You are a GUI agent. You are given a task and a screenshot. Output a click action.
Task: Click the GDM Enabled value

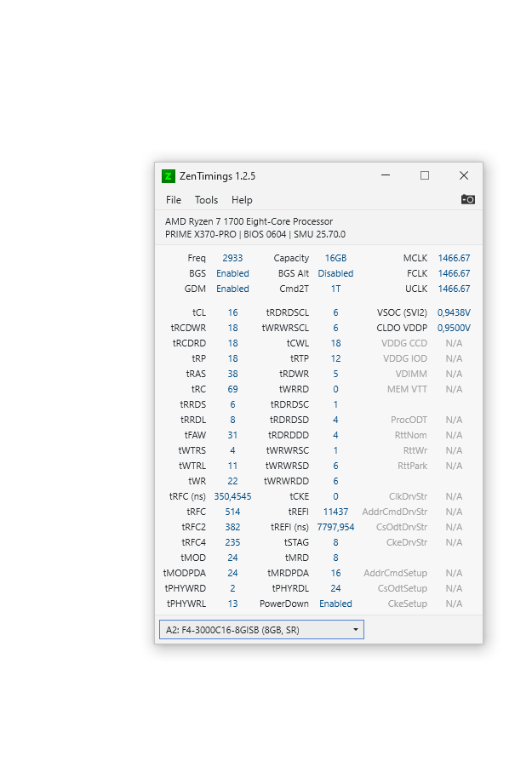[232, 289]
